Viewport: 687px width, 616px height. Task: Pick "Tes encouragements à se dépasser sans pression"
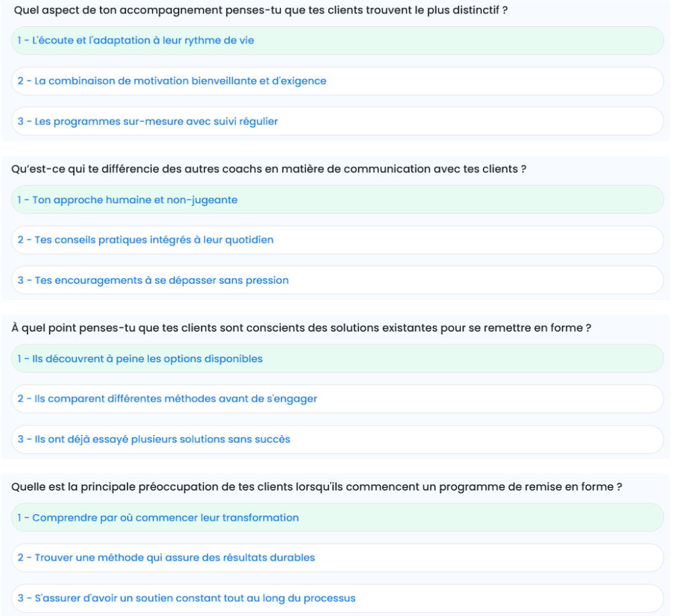[x=337, y=280]
